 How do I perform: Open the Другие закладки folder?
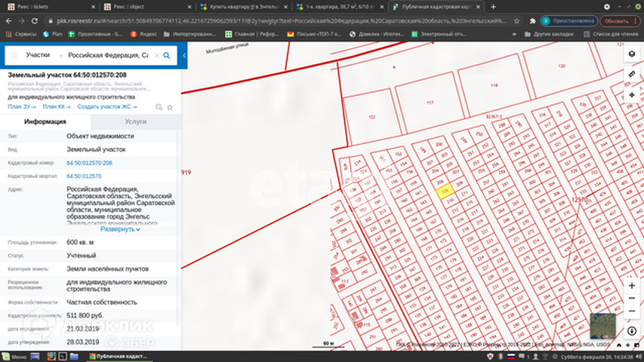[x=549, y=34]
